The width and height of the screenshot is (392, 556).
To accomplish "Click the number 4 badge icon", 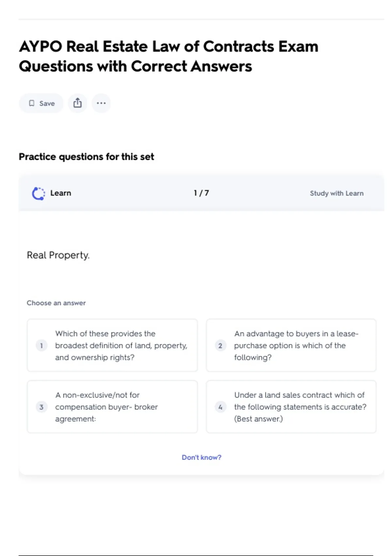I will click(220, 407).
